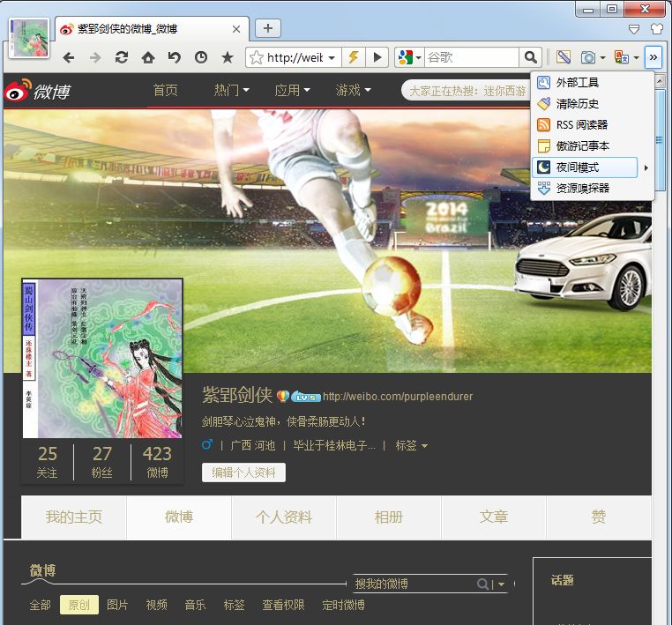This screenshot has height=625, width=672.
Task: Click the lightning bolt speed mode icon
Action: 353,57
